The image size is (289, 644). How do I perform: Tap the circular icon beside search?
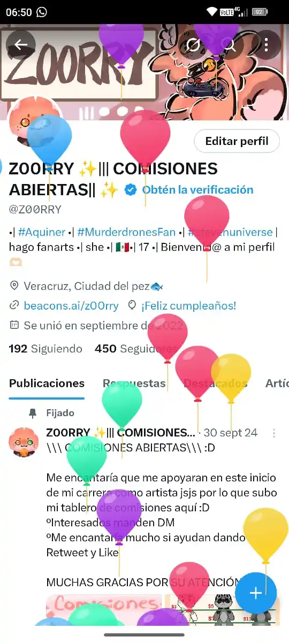[193, 44]
